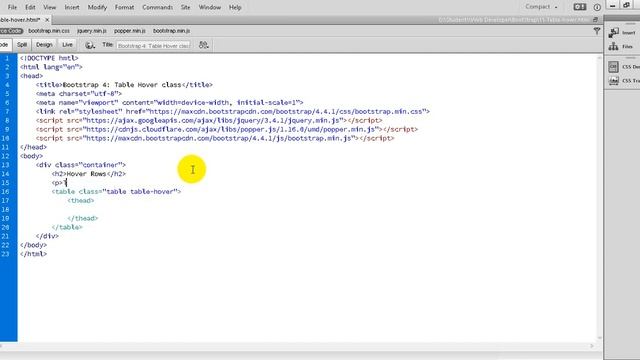
Task: Open the File menu
Action: tap(12, 7)
